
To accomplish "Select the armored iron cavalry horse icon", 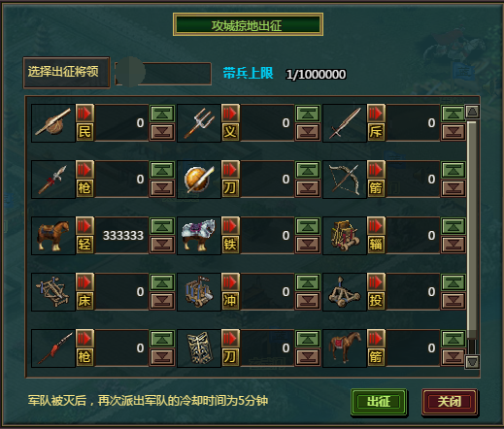I will (199, 236).
